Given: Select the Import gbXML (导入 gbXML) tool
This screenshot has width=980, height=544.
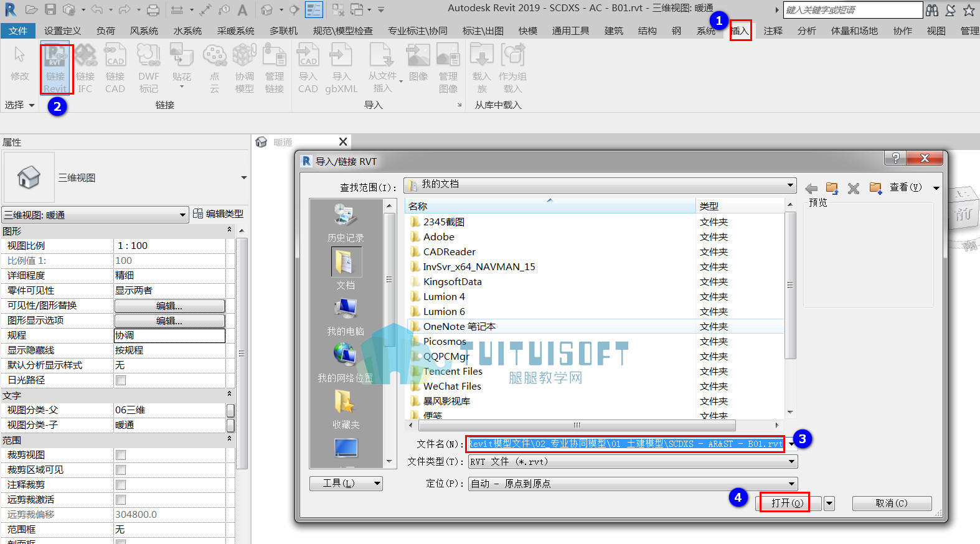Looking at the screenshot, I should 341,68.
